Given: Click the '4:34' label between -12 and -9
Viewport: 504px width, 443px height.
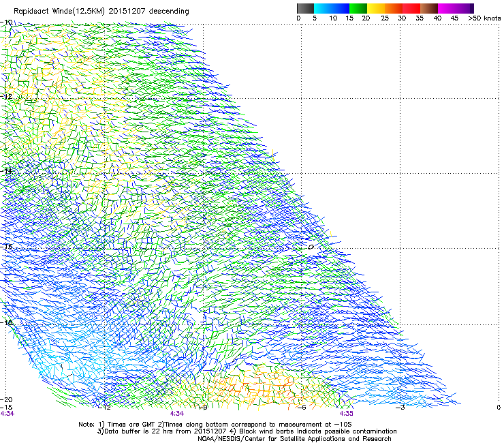Looking at the screenshot, I should [x=177, y=414].
